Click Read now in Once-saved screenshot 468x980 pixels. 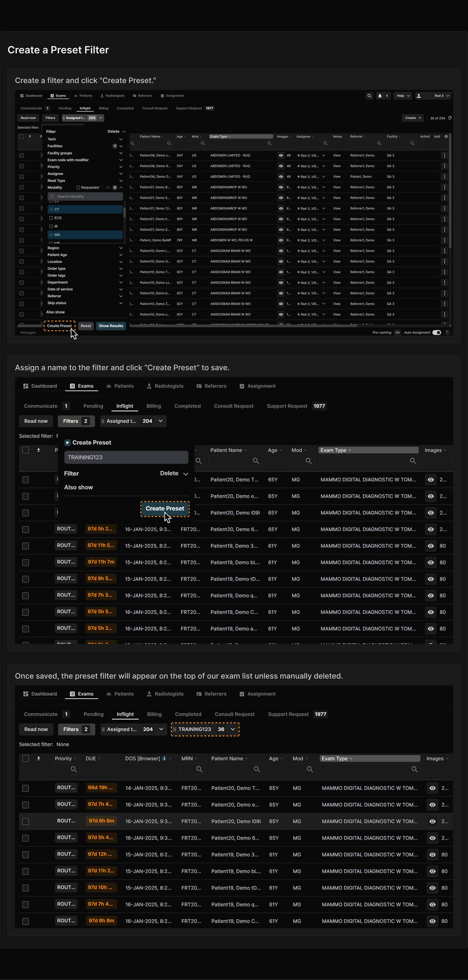pyautogui.click(x=36, y=729)
